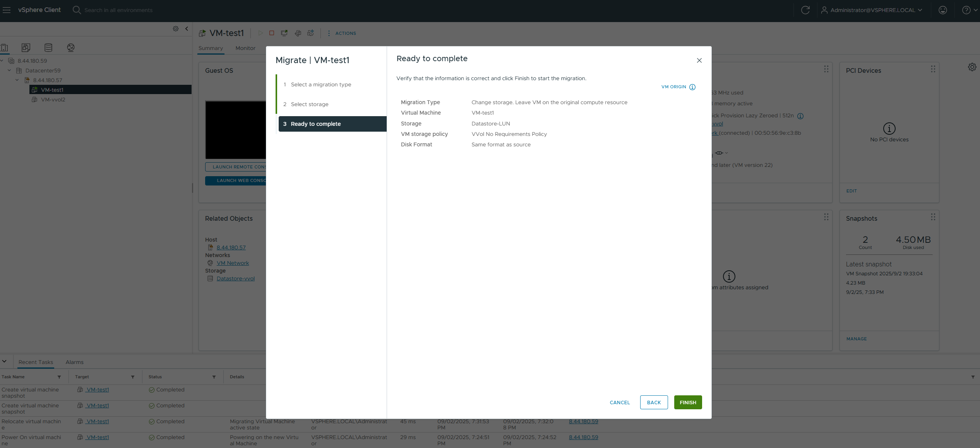Collapse the 8.44.180.59 vCenter tree node
This screenshot has height=448, width=980.
pyautogui.click(x=2, y=61)
